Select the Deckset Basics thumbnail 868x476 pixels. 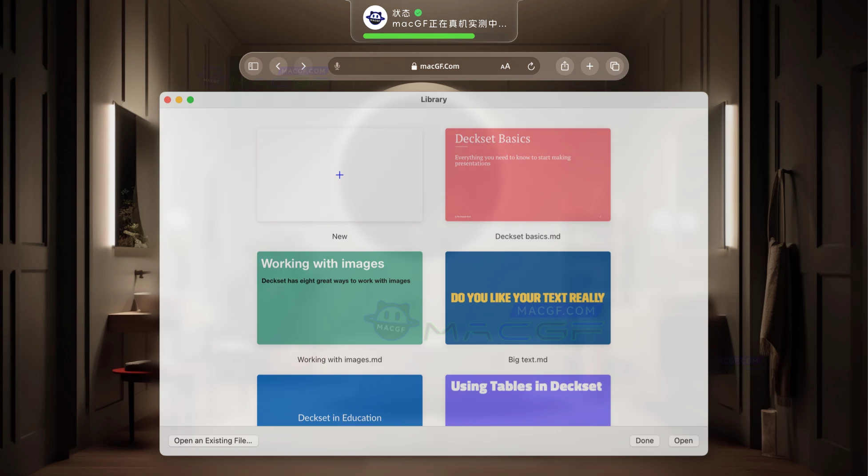tap(528, 175)
